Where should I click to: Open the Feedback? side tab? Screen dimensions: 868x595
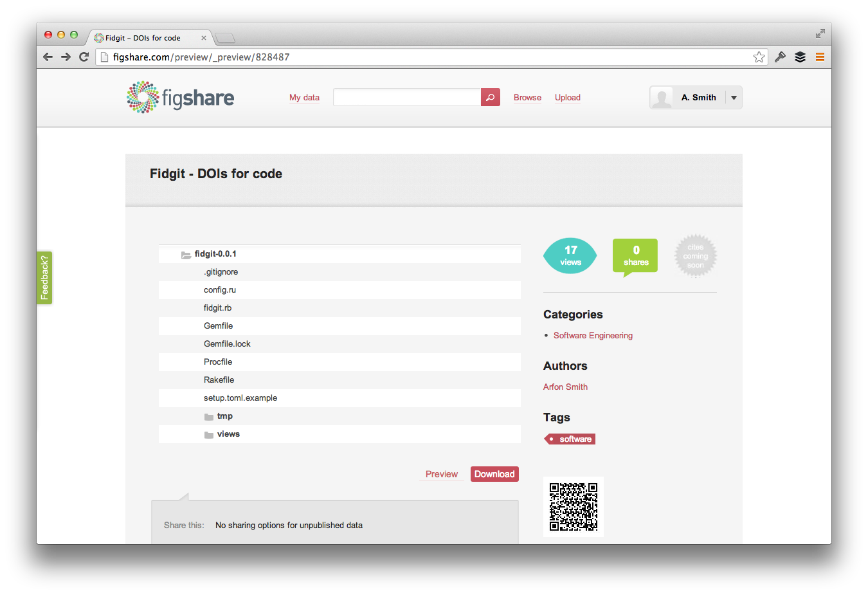44,278
